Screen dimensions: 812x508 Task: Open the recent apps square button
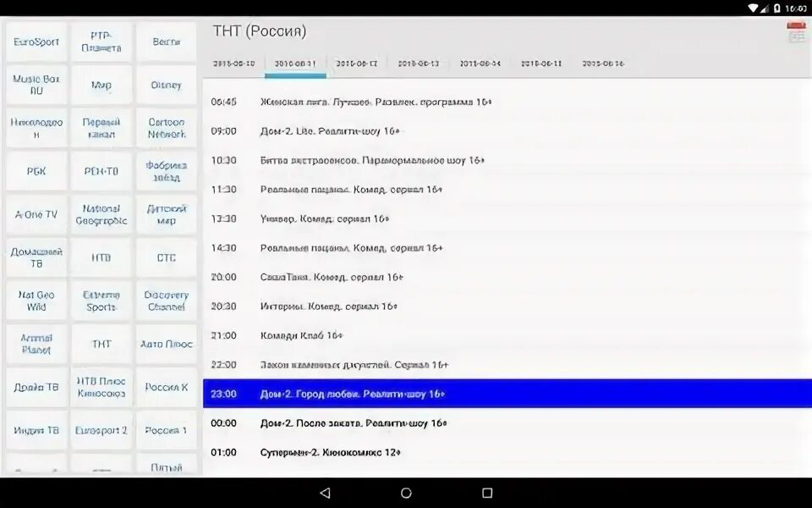click(x=487, y=493)
